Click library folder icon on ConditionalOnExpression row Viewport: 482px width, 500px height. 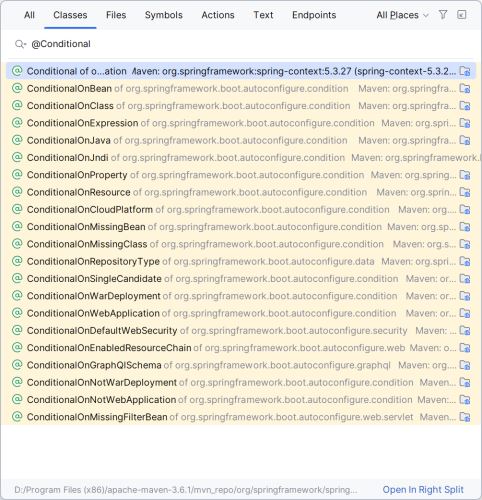point(465,123)
